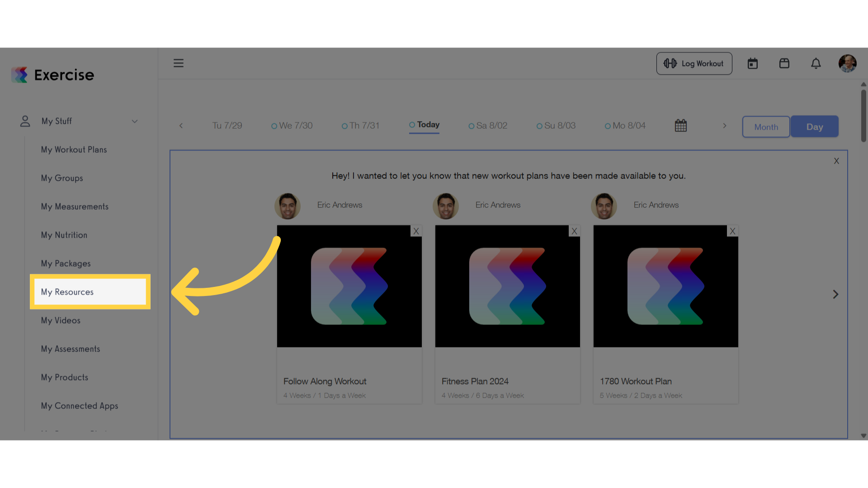
Task: Select Sa 8/02 date
Action: click(488, 126)
